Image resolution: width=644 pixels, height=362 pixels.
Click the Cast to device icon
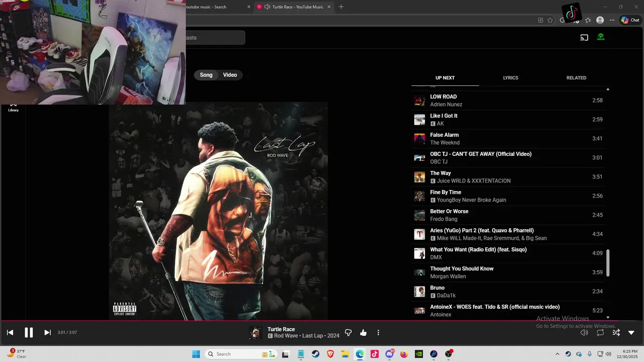click(x=584, y=38)
